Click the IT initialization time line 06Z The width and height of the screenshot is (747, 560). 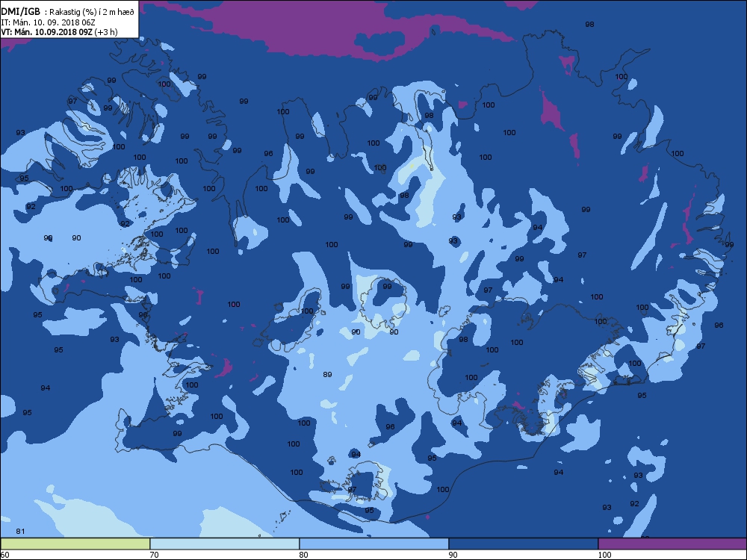pyautogui.click(x=49, y=22)
